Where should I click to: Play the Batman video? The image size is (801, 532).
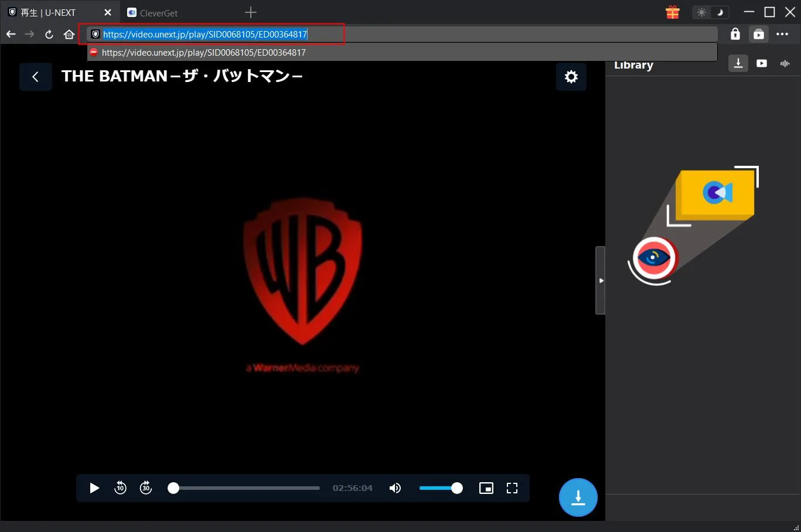coord(94,488)
